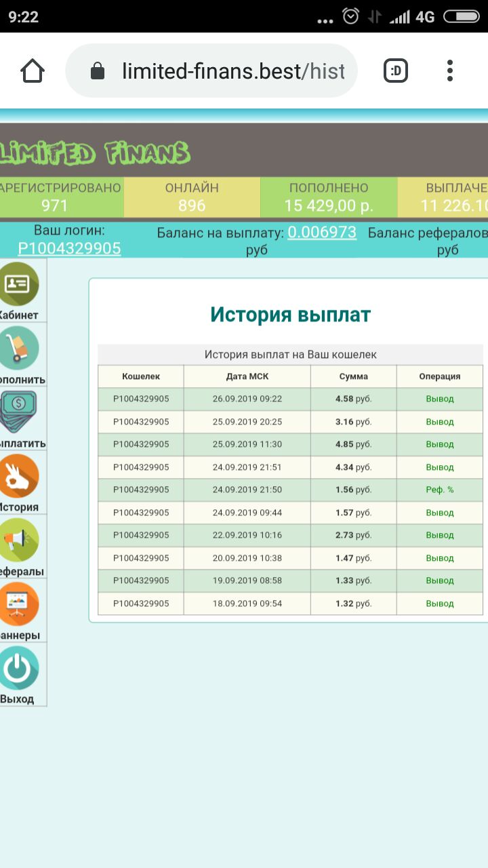488x868 pixels.
Task: Select the 4.58 руб. amount cell
Action: (x=354, y=399)
